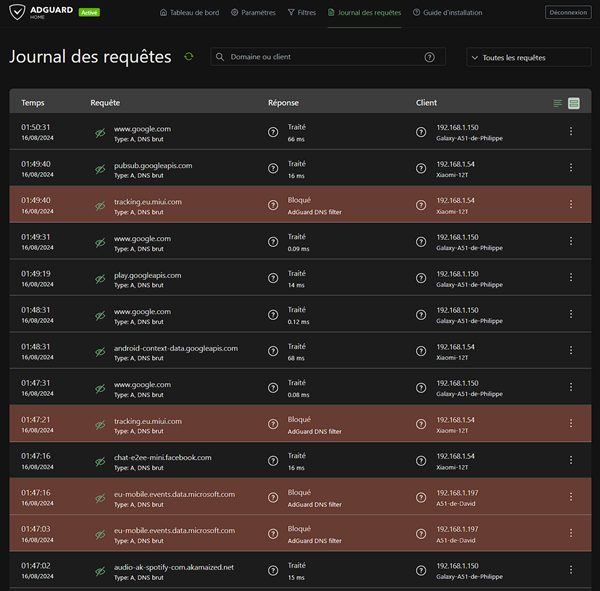Open actions menu for 01:50:31 www.google.com row
The image size is (600, 591).
click(x=571, y=131)
